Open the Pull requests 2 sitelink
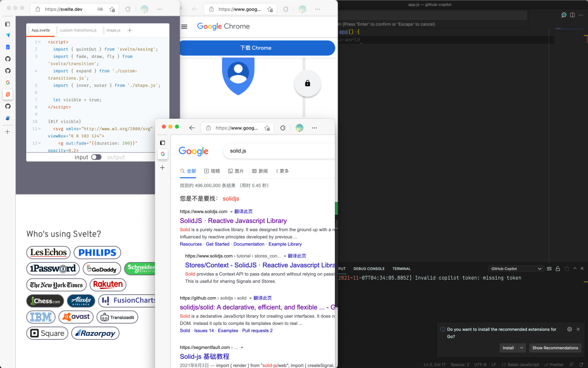 coord(257,331)
